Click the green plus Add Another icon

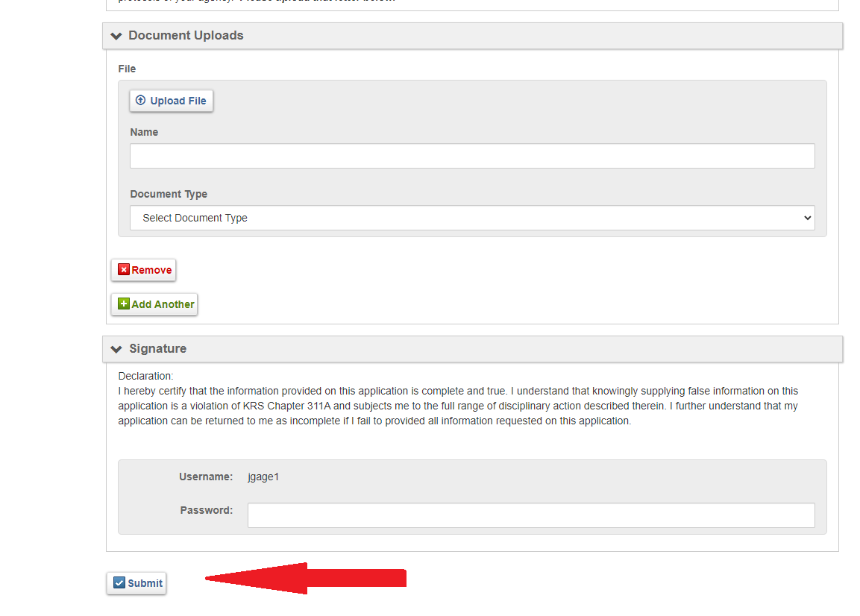(124, 304)
